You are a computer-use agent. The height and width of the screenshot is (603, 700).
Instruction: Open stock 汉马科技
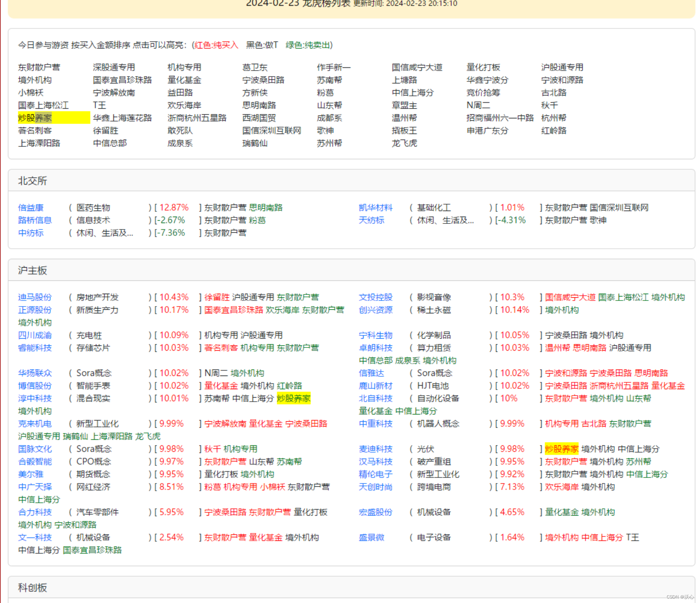(x=376, y=461)
